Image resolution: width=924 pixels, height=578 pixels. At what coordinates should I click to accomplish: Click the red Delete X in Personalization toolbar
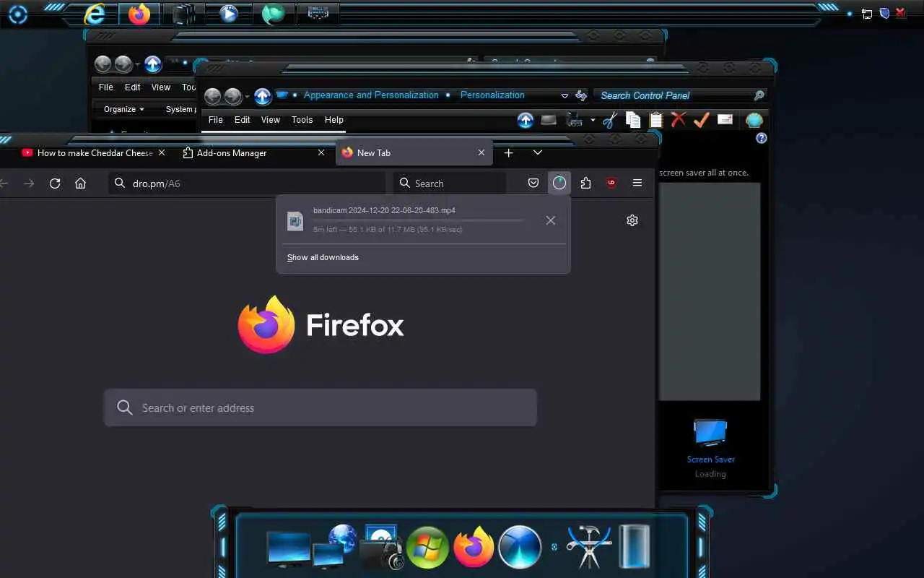678,120
